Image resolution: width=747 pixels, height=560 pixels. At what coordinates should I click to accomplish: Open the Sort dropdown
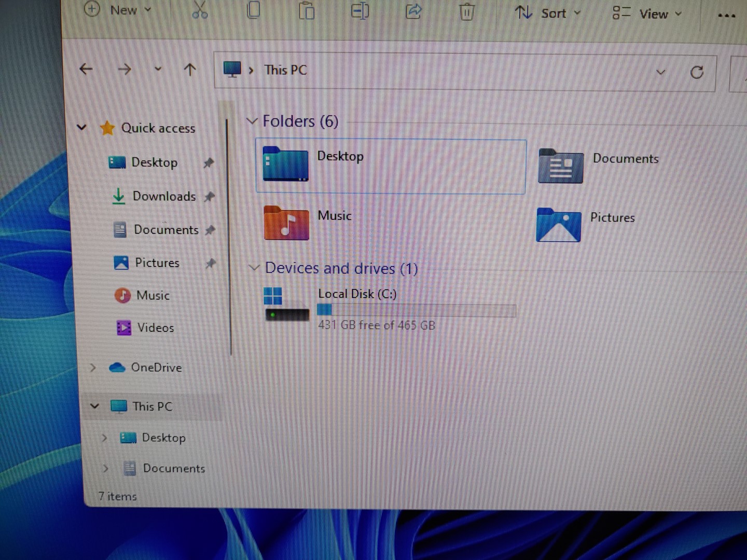[548, 13]
